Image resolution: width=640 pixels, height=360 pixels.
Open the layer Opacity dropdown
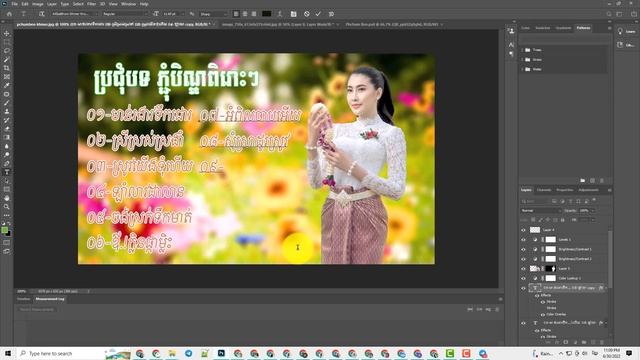(x=587, y=211)
